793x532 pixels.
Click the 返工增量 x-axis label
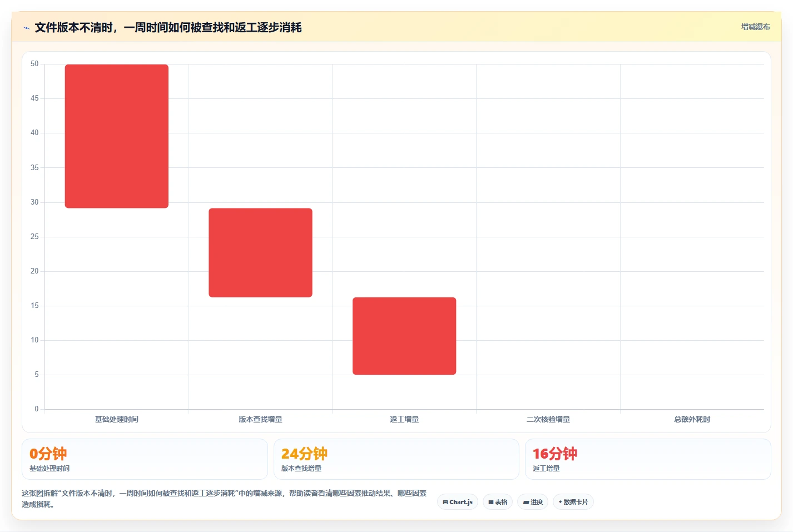[x=404, y=419]
